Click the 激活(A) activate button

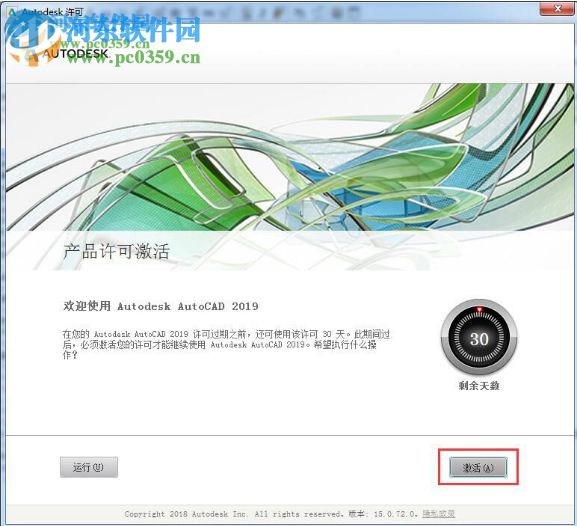click(478, 467)
